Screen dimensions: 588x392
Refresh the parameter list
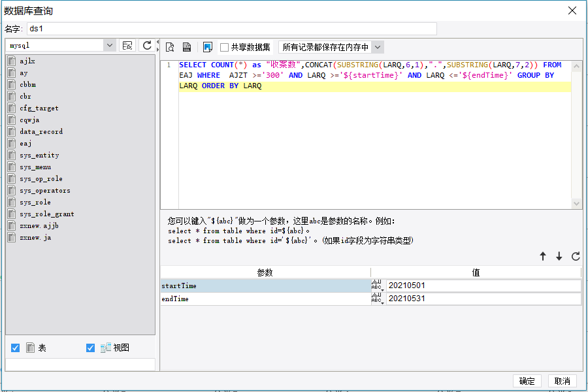tap(576, 257)
